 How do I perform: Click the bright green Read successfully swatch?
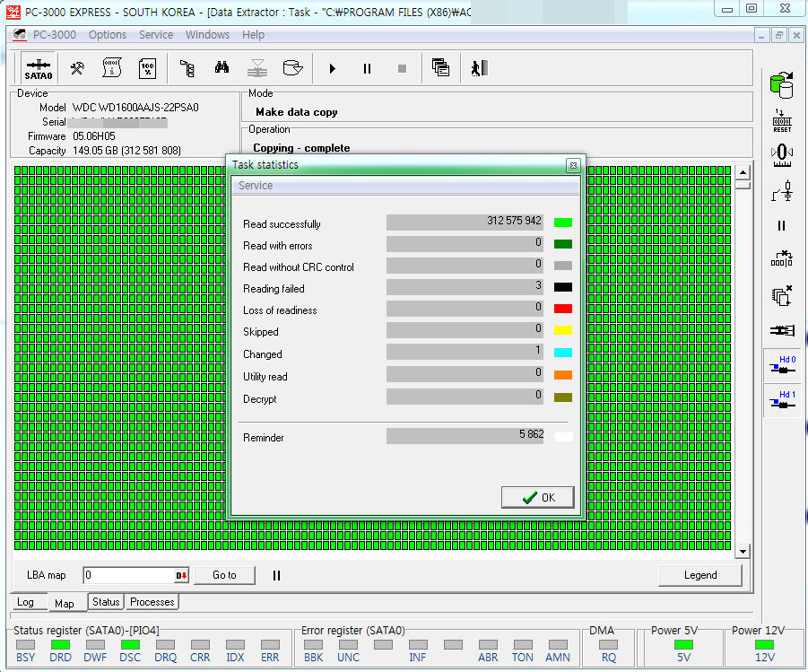point(562,223)
